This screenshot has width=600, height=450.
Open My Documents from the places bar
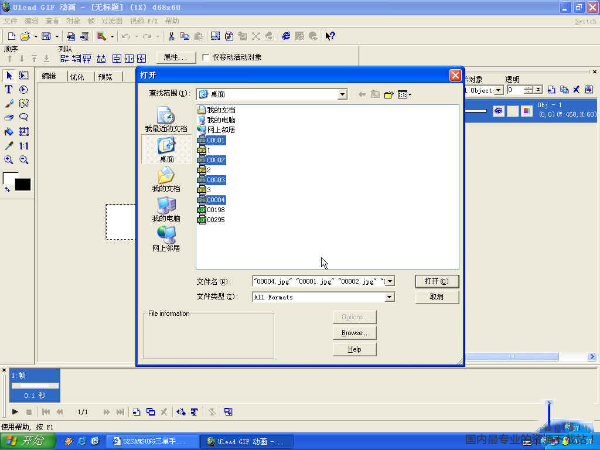(165, 178)
